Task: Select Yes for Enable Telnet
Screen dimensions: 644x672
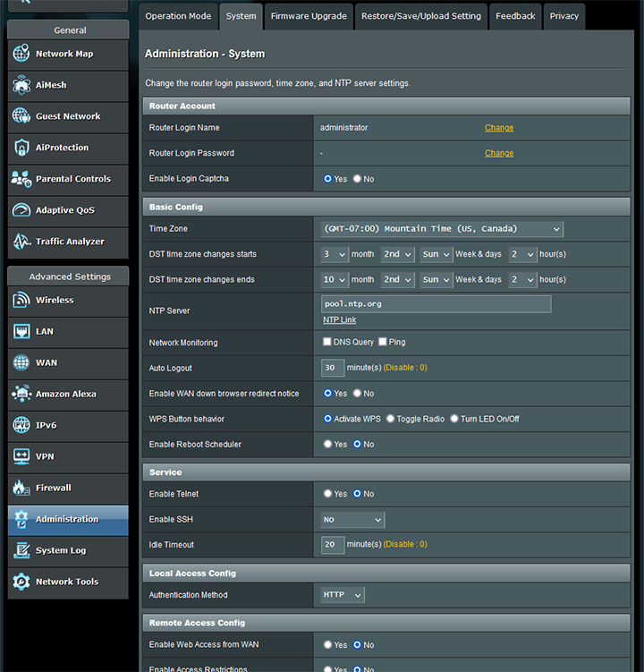Action: click(328, 494)
